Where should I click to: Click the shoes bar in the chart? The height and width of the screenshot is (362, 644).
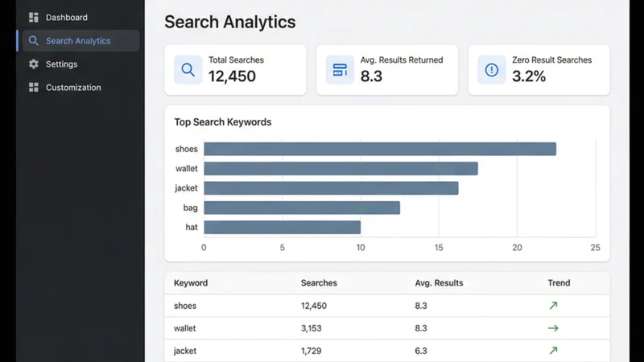[x=380, y=149]
